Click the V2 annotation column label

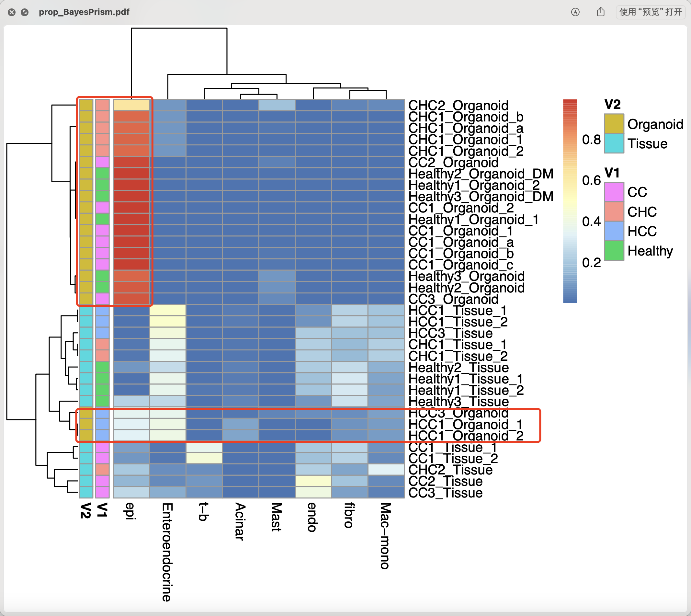coord(85,511)
